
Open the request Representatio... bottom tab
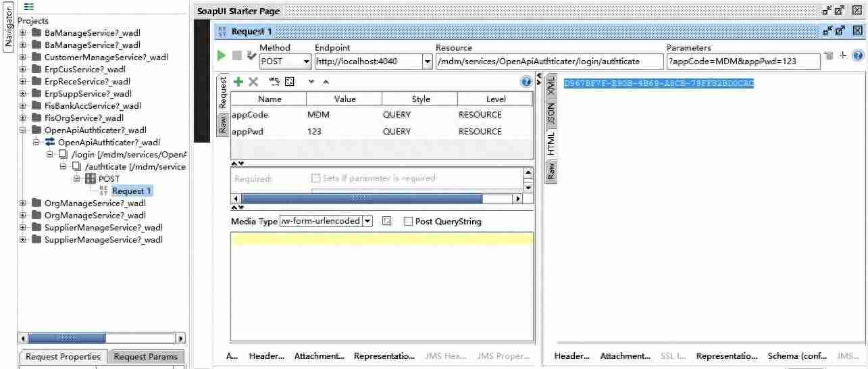click(x=384, y=356)
